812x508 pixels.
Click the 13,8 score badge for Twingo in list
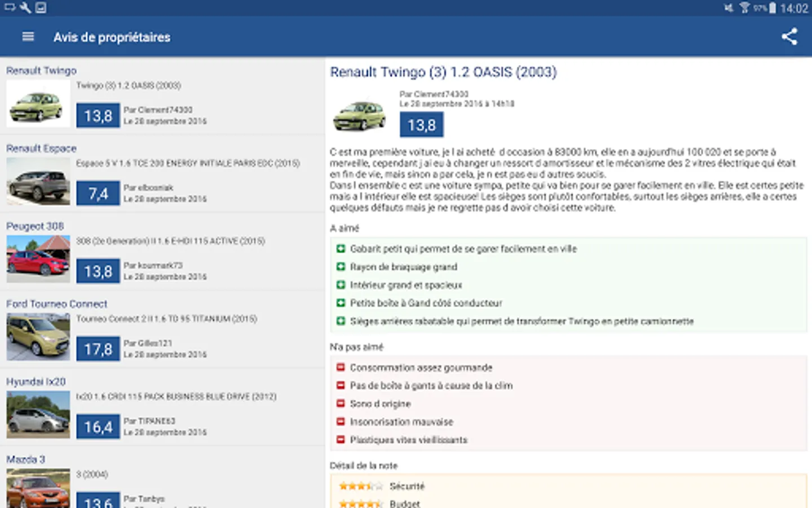click(x=98, y=116)
